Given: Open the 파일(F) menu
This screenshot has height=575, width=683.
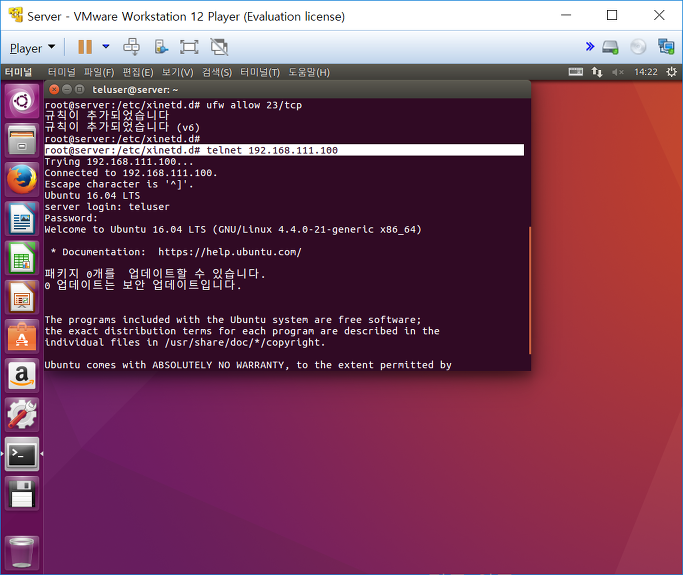Looking at the screenshot, I should click(x=99, y=72).
